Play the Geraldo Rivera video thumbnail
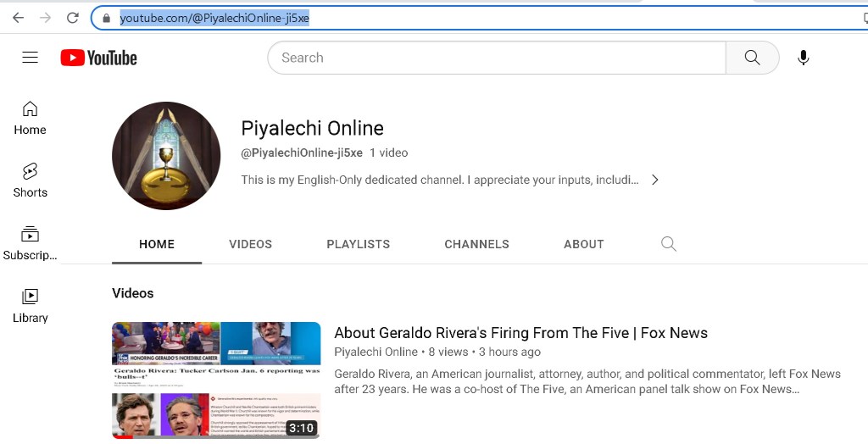 (x=216, y=380)
